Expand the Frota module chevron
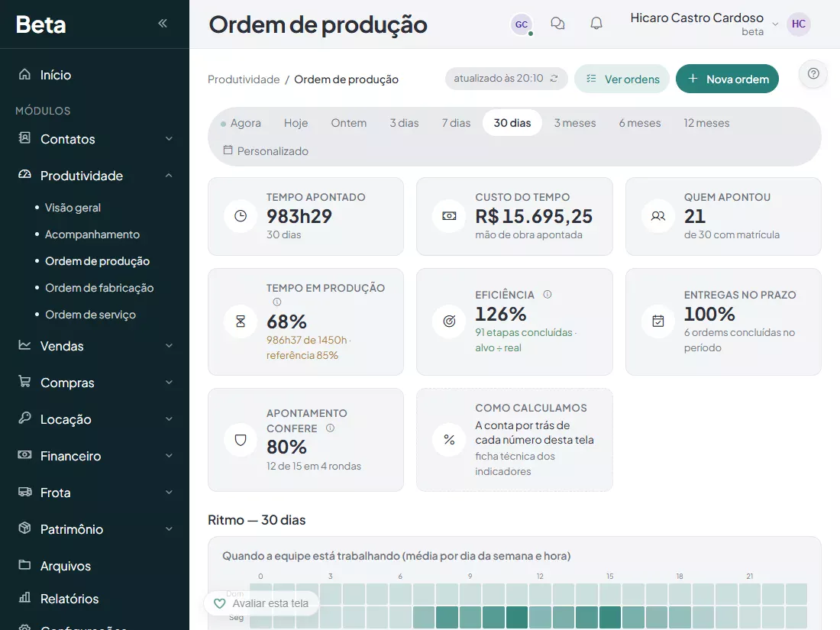 pos(169,493)
